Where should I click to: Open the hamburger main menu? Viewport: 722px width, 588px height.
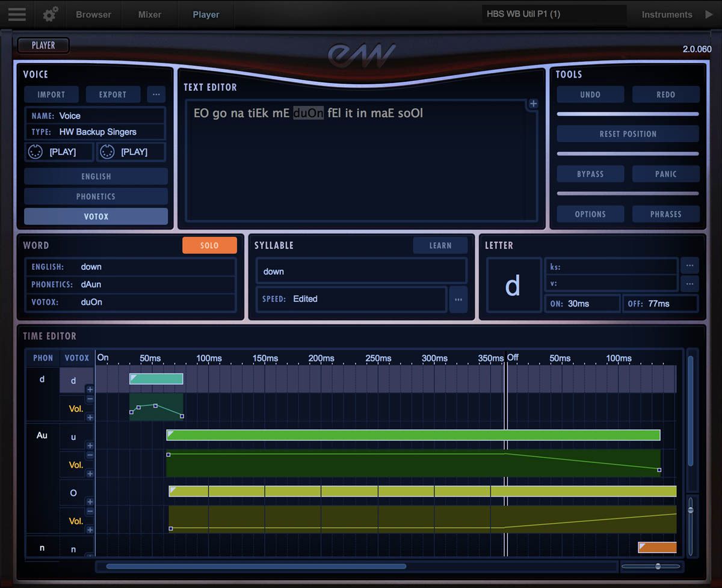point(17,14)
